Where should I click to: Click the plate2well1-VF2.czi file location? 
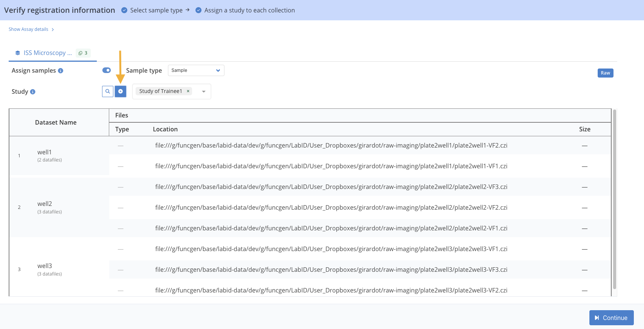point(331,145)
